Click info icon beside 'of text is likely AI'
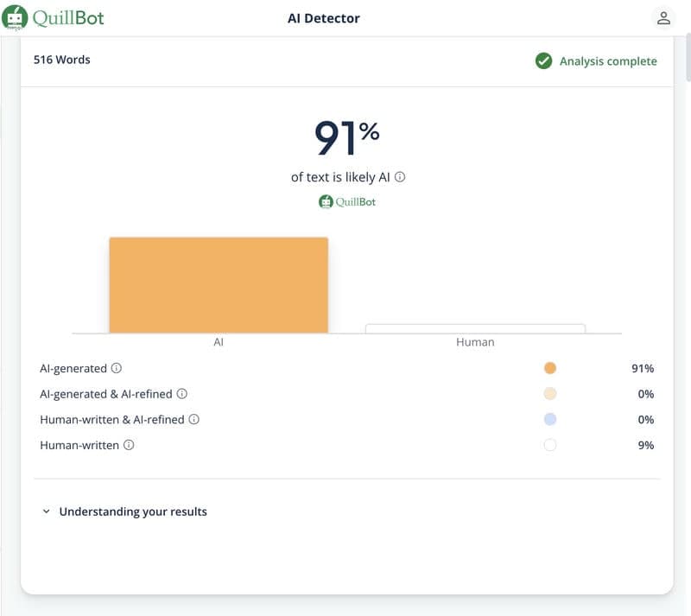This screenshot has width=691, height=616. pos(400,177)
